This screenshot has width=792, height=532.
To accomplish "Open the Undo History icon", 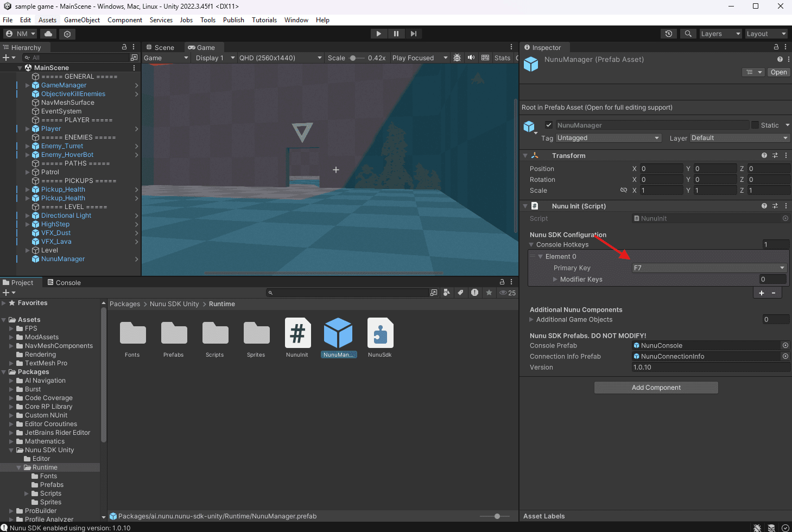I will [669, 34].
